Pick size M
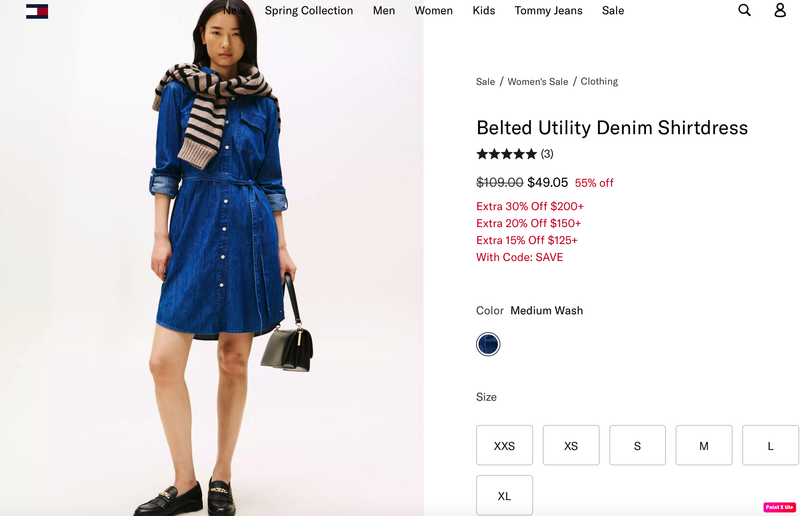The image size is (800, 516). (x=704, y=446)
